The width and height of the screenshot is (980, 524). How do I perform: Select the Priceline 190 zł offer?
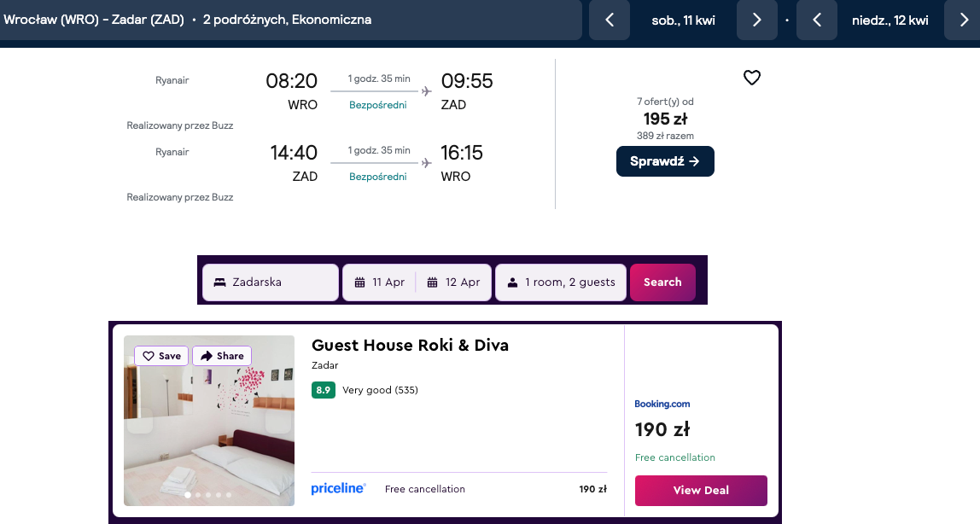[459, 489]
